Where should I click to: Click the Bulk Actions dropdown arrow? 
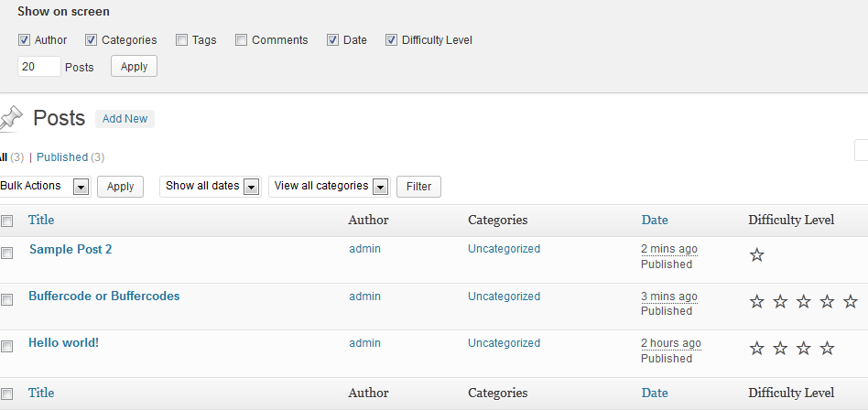click(x=81, y=187)
